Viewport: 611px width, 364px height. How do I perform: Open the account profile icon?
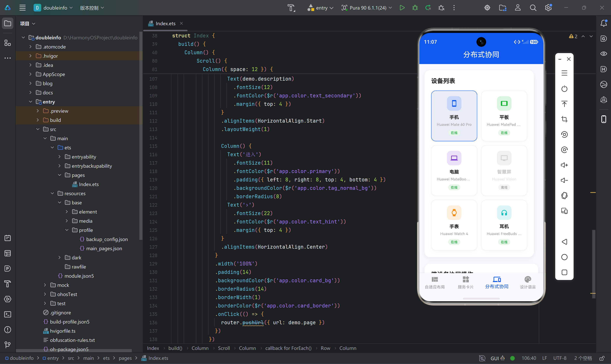click(x=518, y=8)
